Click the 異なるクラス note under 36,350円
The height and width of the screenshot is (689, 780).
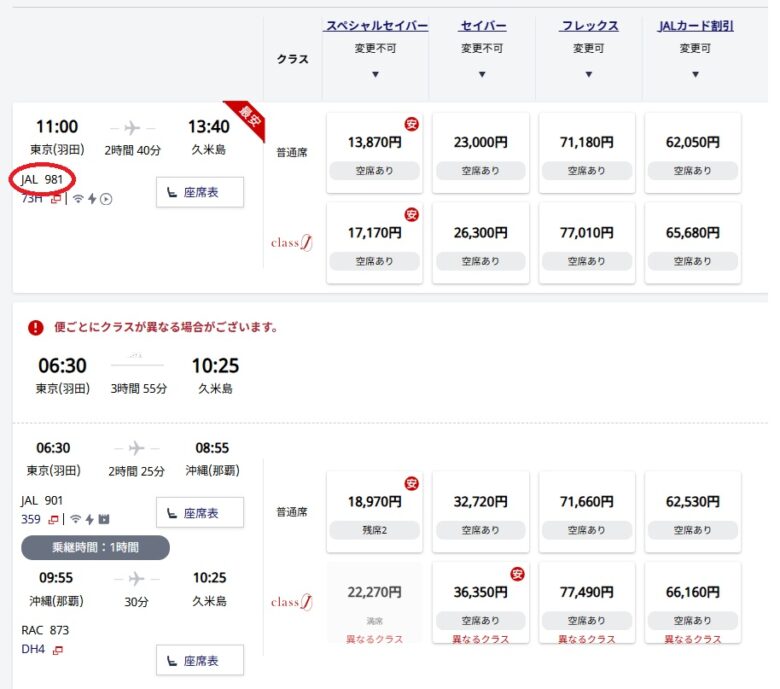481,639
